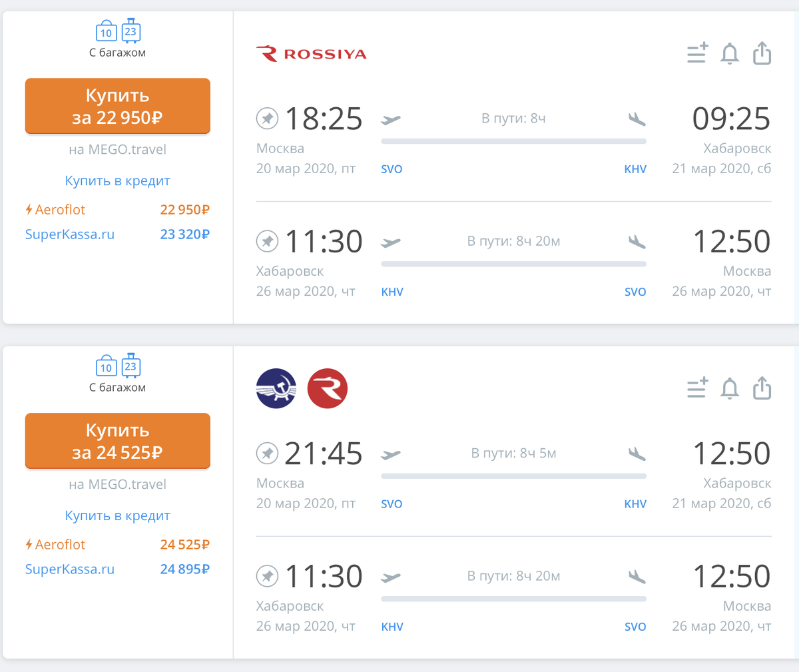Image resolution: width=799 pixels, height=672 pixels.
Task: Click bell price alert on Rossiya ticket
Action: click(x=730, y=53)
